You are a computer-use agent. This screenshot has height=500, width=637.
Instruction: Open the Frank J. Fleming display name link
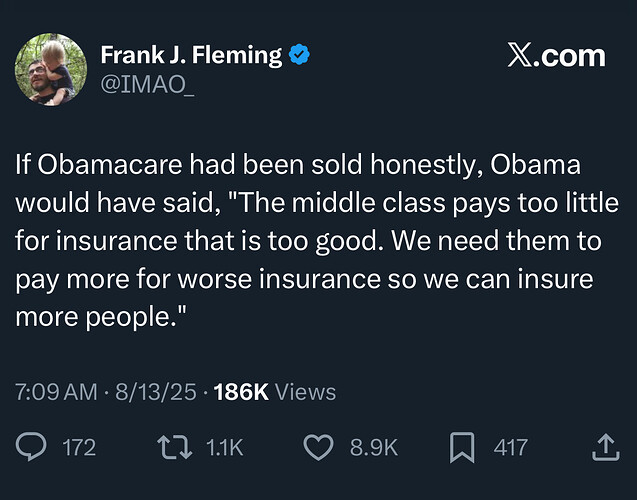tap(192, 55)
